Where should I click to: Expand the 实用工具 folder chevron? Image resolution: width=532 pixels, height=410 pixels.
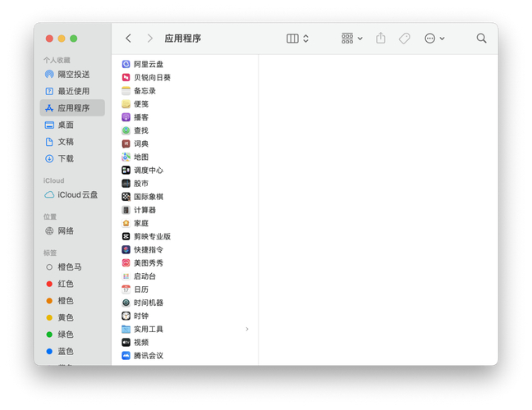click(247, 329)
